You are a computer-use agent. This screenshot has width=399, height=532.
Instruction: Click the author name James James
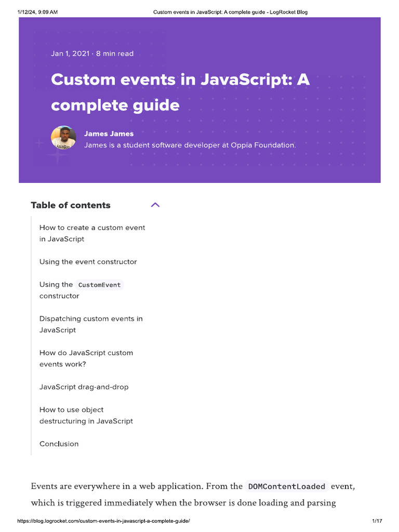click(109, 134)
